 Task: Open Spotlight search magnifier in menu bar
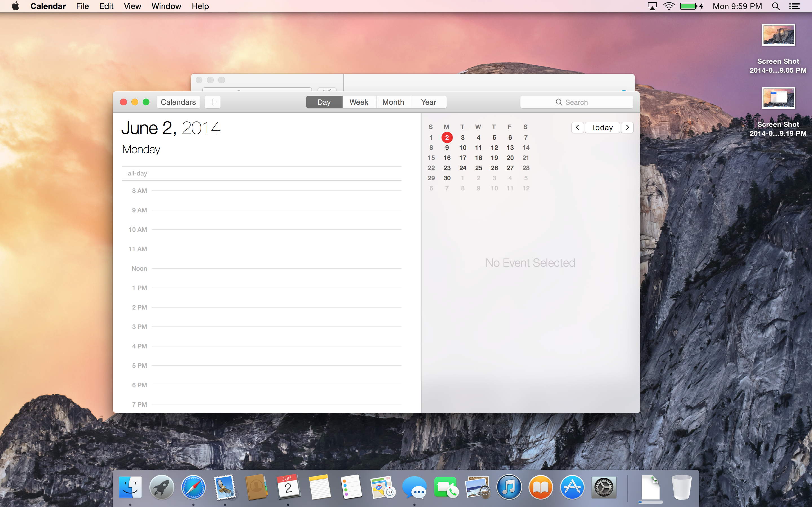pos(775,6)
